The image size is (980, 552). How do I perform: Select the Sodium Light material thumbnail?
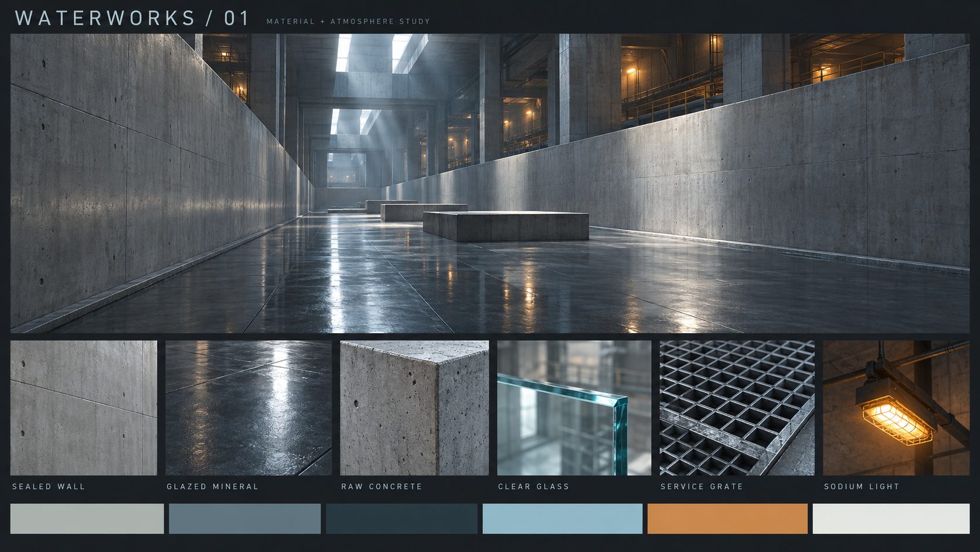[896, 408]
